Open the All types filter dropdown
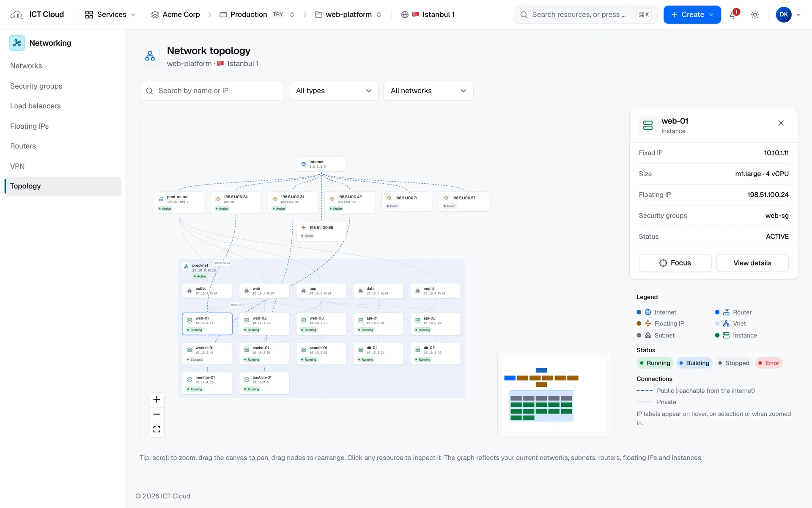812x508 pixels. [x=334, y=91]
